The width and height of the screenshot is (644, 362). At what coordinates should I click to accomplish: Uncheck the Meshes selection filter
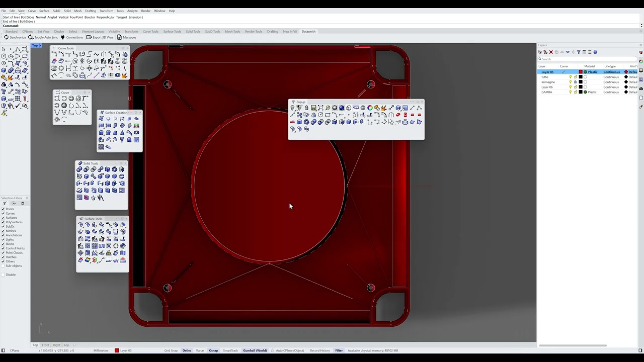click(x=3, y=231)
